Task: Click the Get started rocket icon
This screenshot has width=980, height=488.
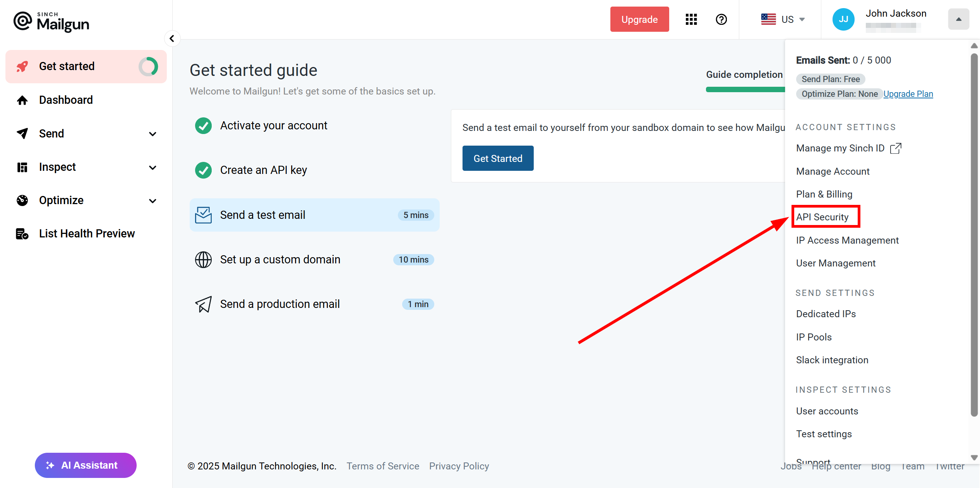Action: [22, 67]
